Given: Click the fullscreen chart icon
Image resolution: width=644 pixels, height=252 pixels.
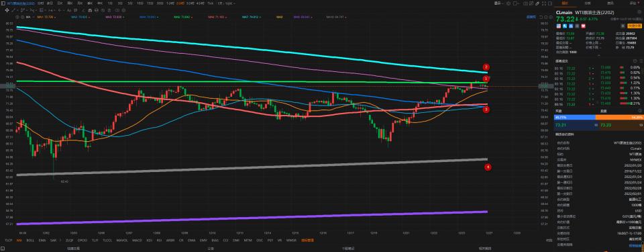Looking at the screenshot, I should (x=544, y=3).
